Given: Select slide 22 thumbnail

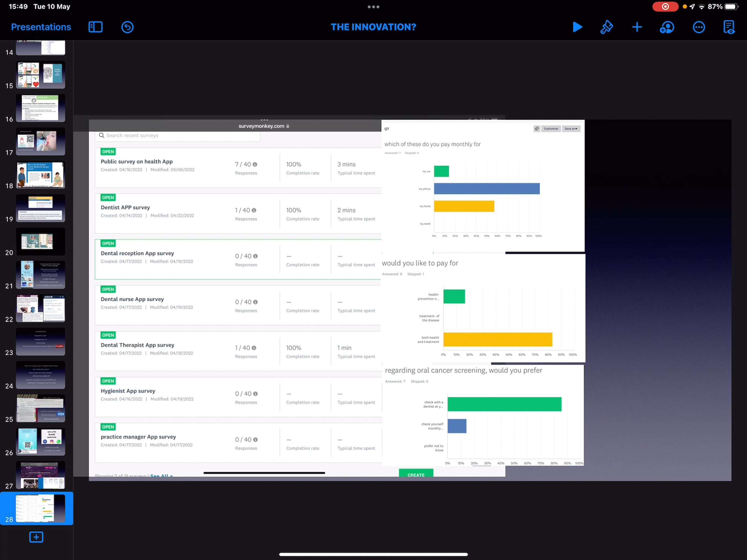Looking at the screenshot, I should (x=40, y=308).
